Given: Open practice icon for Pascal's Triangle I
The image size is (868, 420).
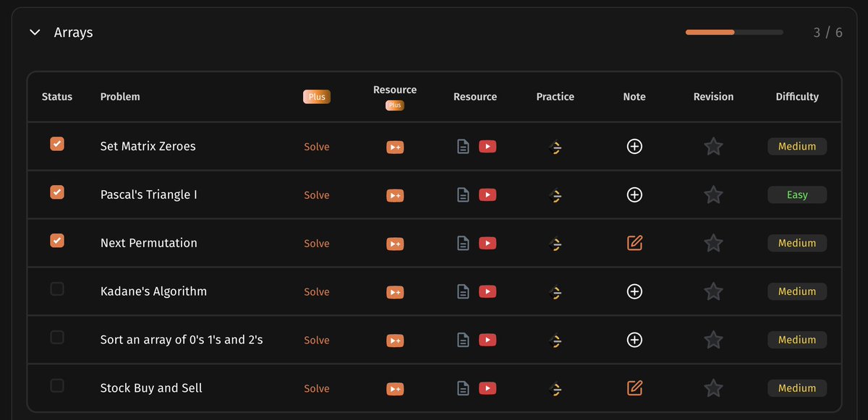Looking at the screenshot, I should pos(556,196).
